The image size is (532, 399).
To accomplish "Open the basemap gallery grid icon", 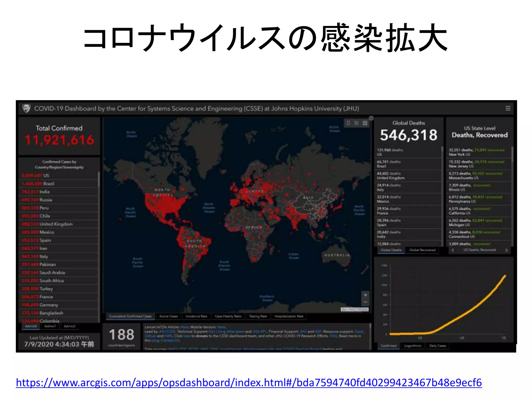I will coord(365,123).
